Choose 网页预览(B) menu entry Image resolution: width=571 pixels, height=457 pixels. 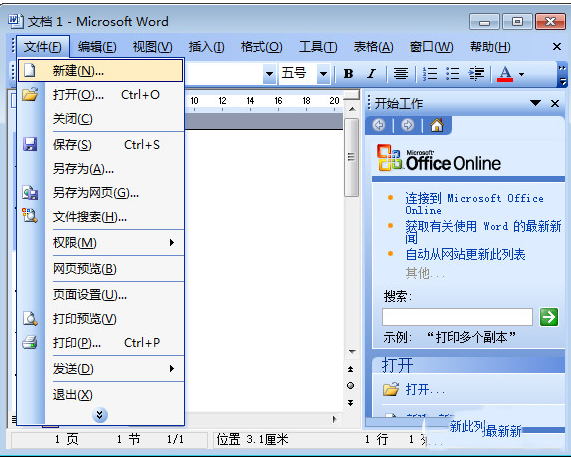[101, 269]
